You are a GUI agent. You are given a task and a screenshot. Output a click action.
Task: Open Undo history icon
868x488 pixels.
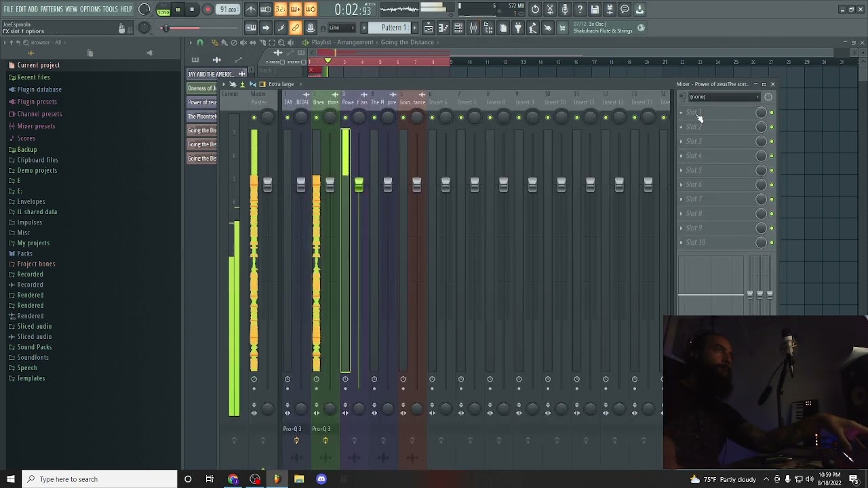tap(535, 9)
